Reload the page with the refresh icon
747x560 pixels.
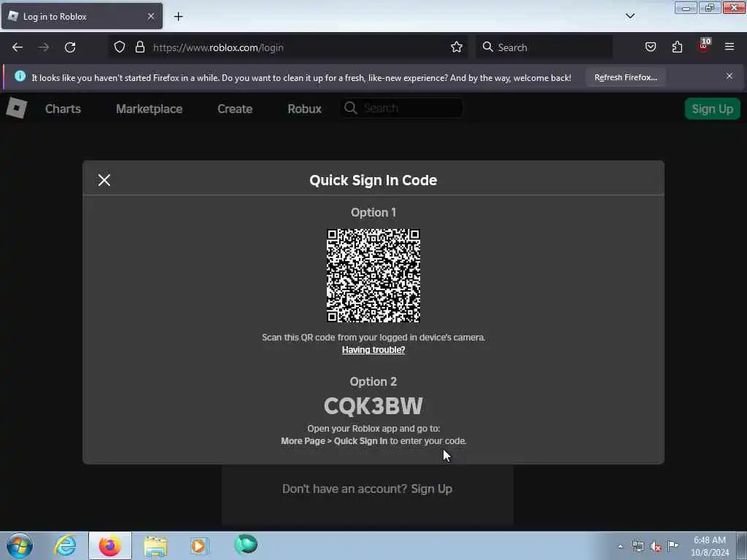tap(70, 47)
